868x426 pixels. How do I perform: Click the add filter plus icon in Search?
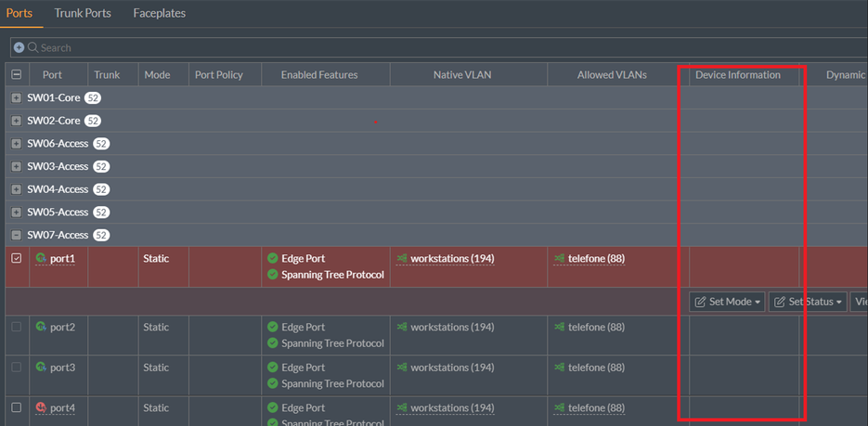[19, 47]
